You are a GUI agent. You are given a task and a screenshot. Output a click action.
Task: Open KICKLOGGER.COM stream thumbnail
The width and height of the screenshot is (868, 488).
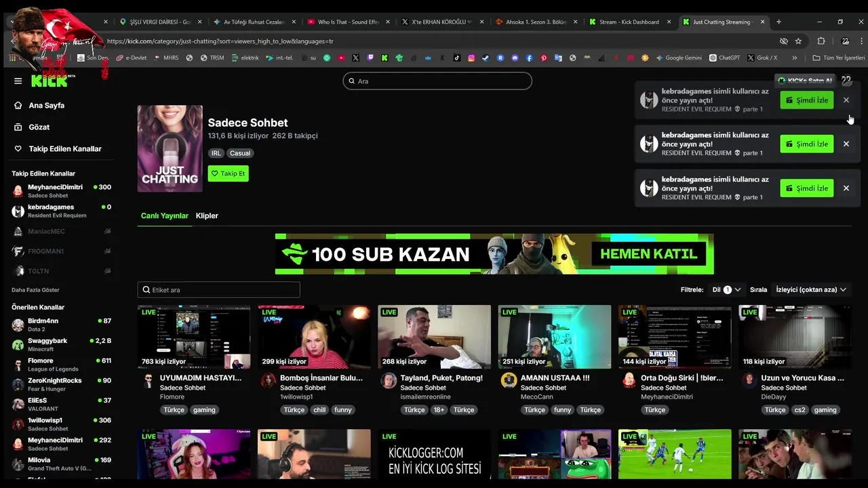434,454
